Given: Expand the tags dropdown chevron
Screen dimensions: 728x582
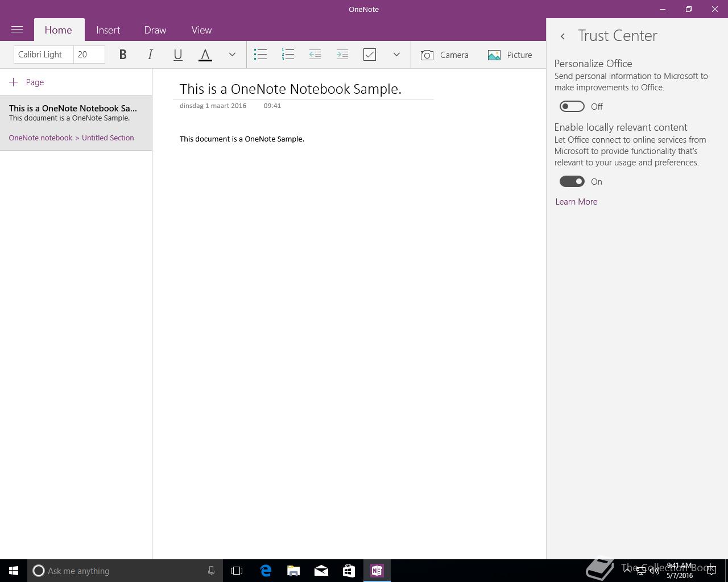Looking at the screenshot, I should click(x=396, y=55).
